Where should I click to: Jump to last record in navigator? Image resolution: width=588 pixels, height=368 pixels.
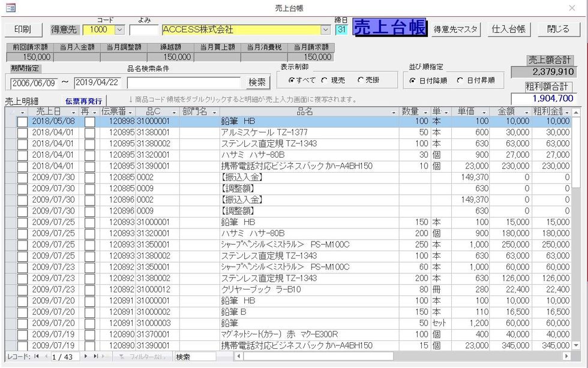[x=95, y=357]
